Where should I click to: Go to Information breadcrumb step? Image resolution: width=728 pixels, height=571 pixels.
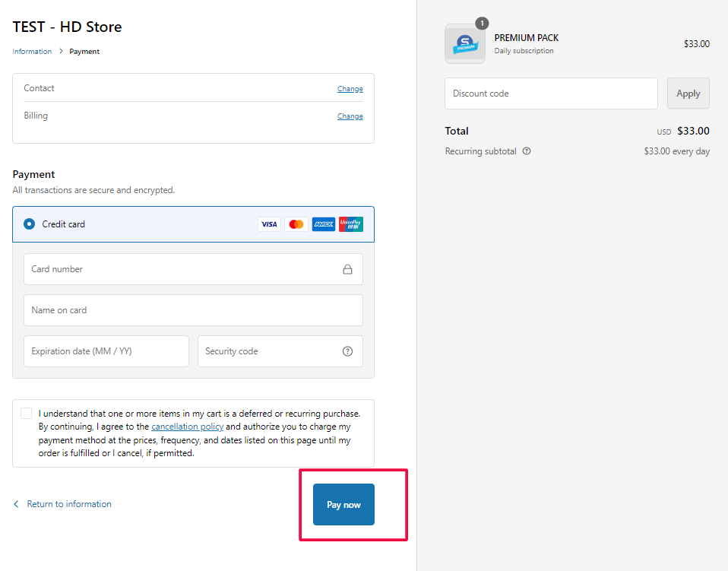pyautogui.click(x=32, y=52)
